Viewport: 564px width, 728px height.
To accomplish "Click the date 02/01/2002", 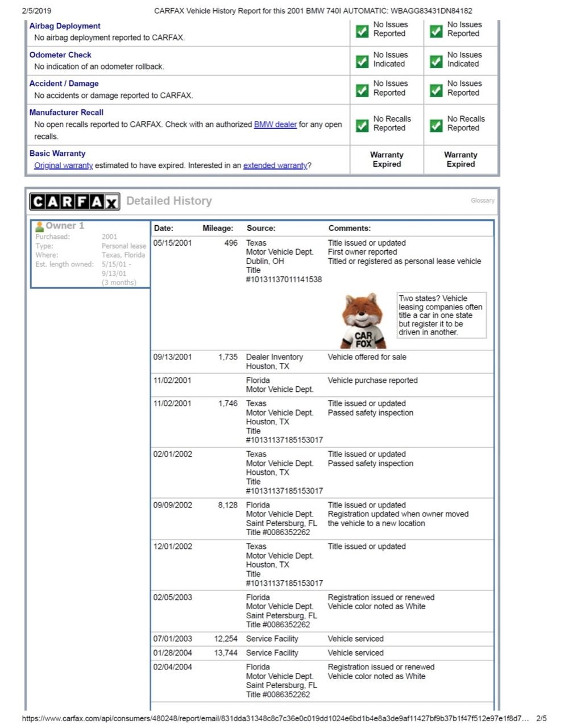I will (x=173, y=454).
